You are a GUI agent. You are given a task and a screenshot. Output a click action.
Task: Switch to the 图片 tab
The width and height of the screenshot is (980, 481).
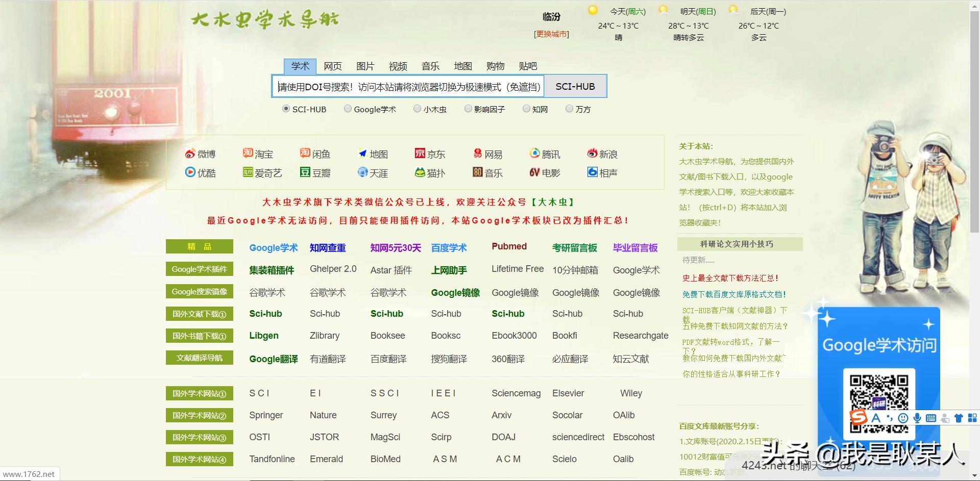[x=366, y=66]
